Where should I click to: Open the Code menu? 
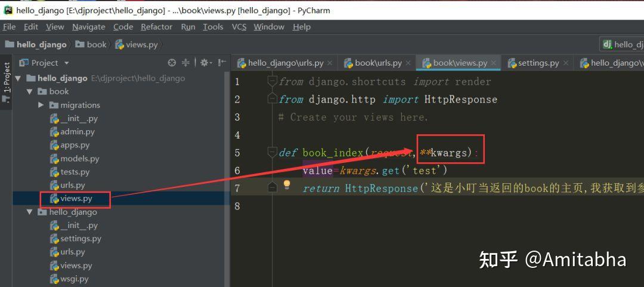click(x=123, y=27)
